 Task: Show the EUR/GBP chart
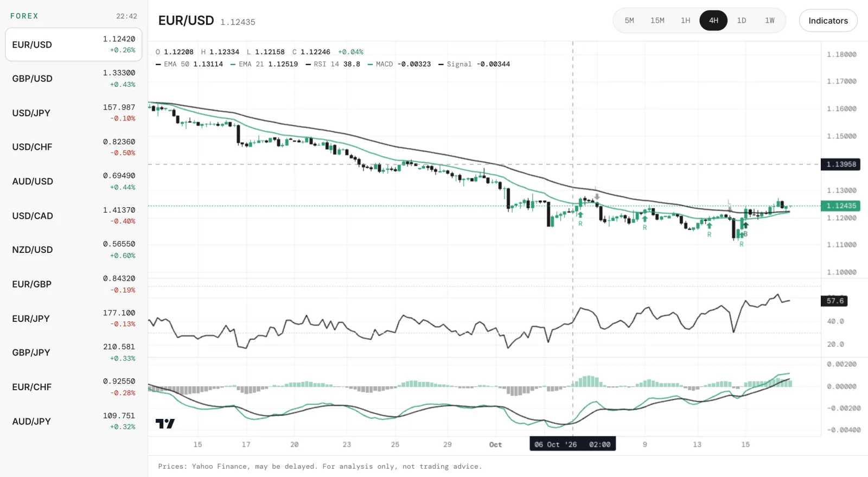tap(74, 284)
